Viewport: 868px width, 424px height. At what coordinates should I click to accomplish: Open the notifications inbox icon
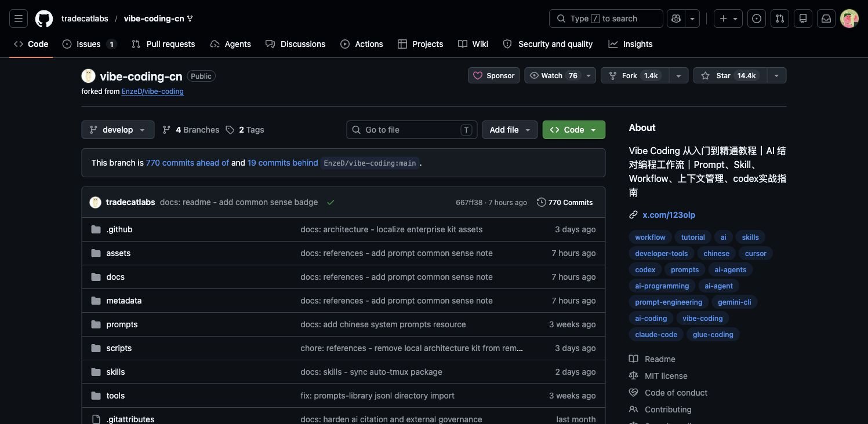pyautogui.click(x=826, y=19)
